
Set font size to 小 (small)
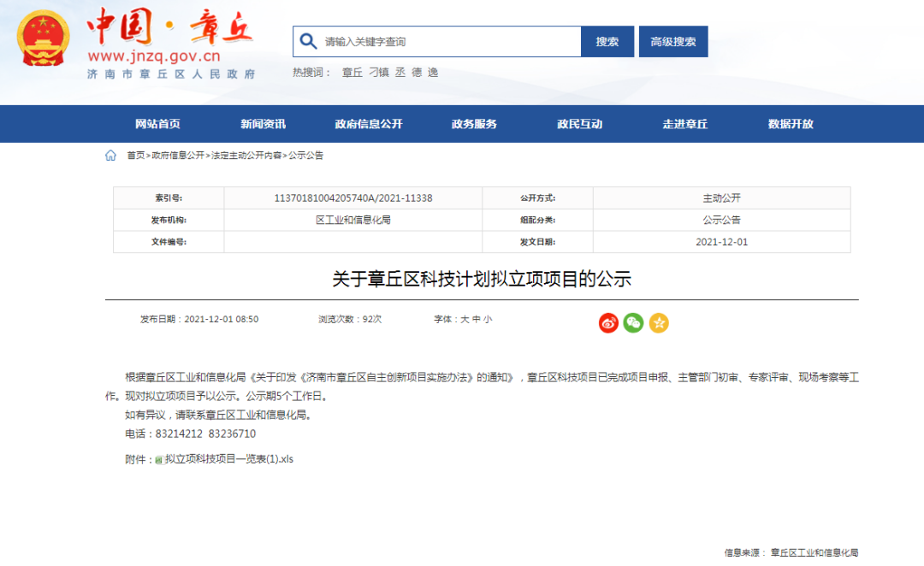click(488, 320)
